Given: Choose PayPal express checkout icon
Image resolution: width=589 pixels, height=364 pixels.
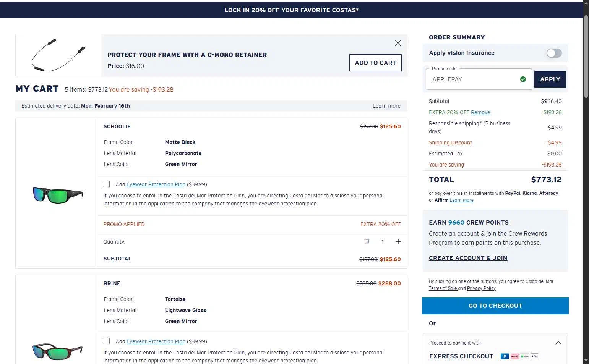Looking at the screenshot, I should 505,356.
